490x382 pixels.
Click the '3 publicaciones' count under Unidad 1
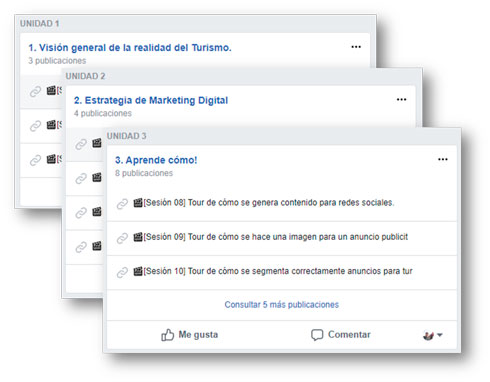point(57,61)
